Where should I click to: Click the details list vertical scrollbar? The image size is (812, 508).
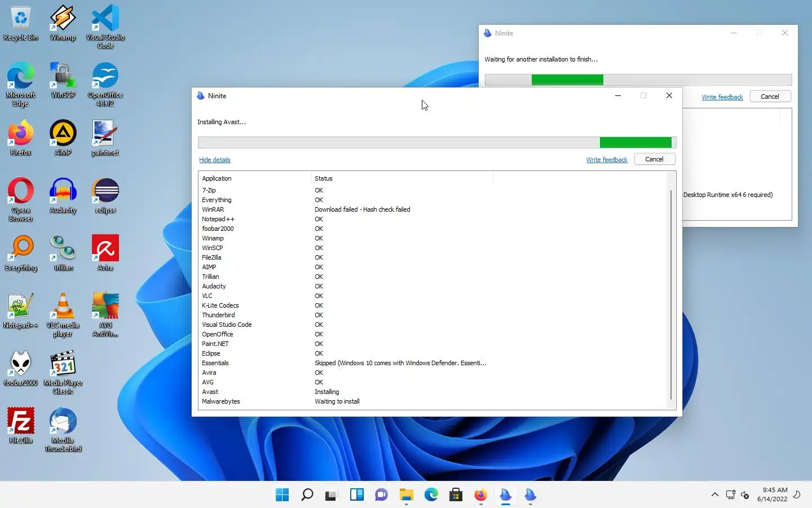[x=671, y=295]
